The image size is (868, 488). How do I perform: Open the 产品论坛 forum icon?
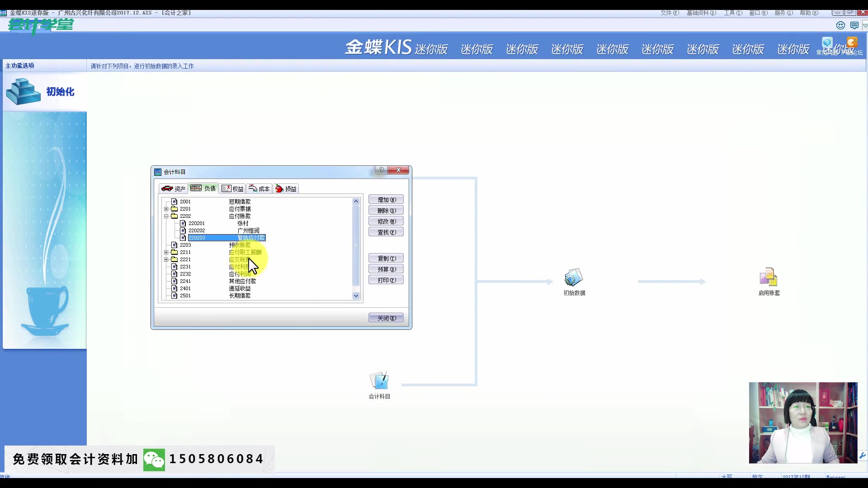point(852,42)
